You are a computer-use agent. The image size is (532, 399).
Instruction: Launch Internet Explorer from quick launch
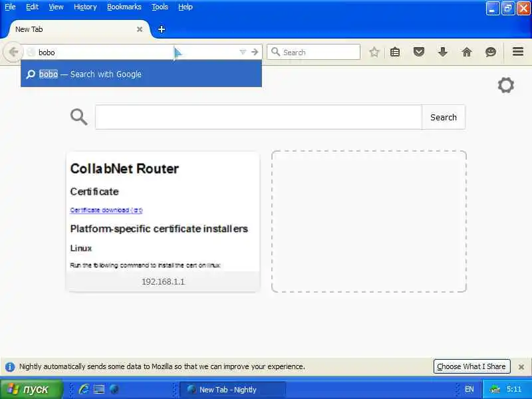point(84,389)
